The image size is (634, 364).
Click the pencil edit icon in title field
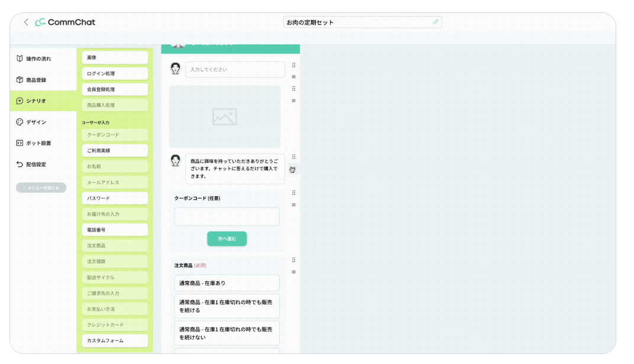click(x=436, y=22)
